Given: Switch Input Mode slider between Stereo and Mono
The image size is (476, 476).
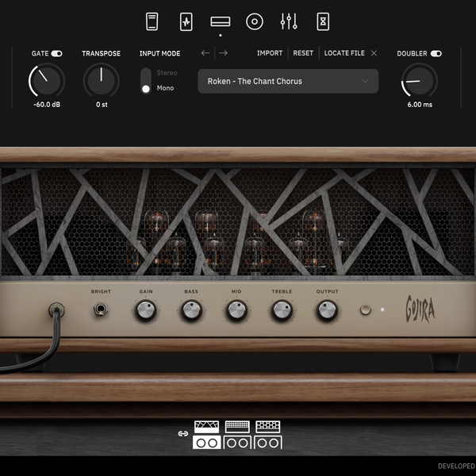Looking at the screenshot, I should (x=146, y=81).
